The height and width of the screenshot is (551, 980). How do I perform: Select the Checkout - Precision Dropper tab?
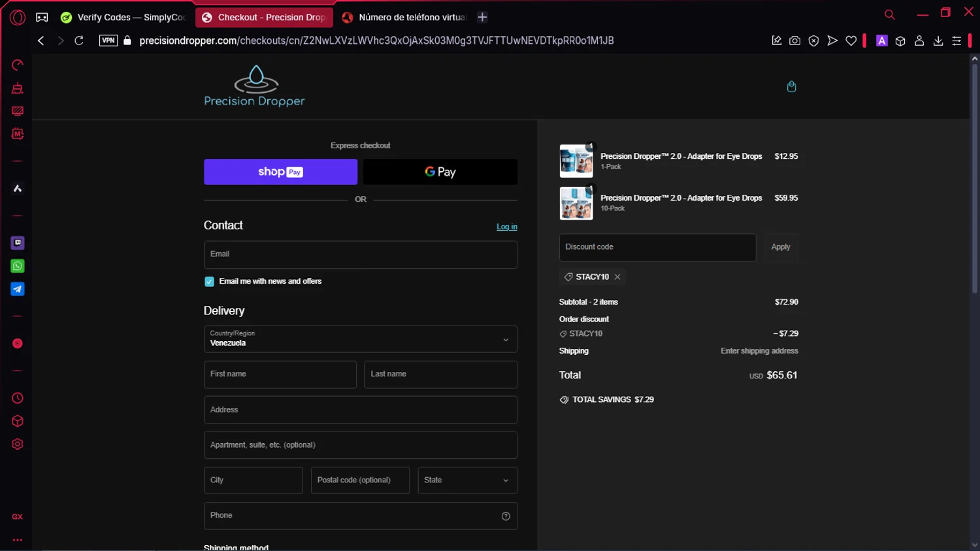(264, 18)
